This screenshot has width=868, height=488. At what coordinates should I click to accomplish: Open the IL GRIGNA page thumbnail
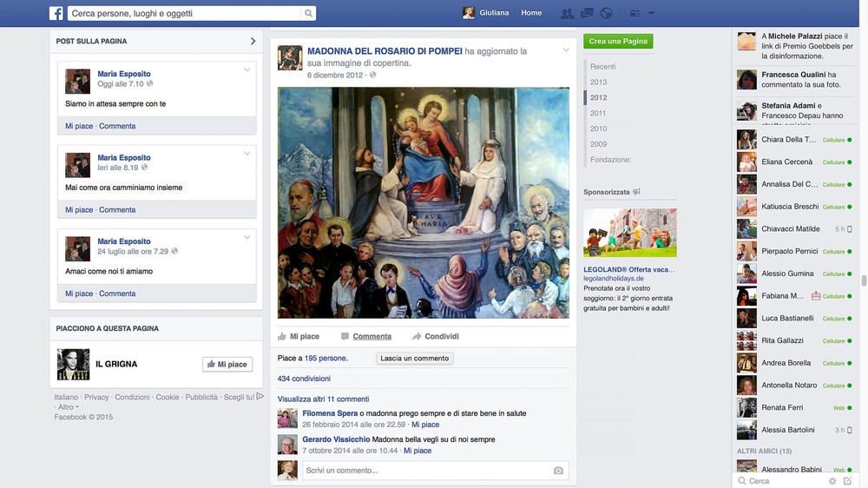tap(73, 364)
